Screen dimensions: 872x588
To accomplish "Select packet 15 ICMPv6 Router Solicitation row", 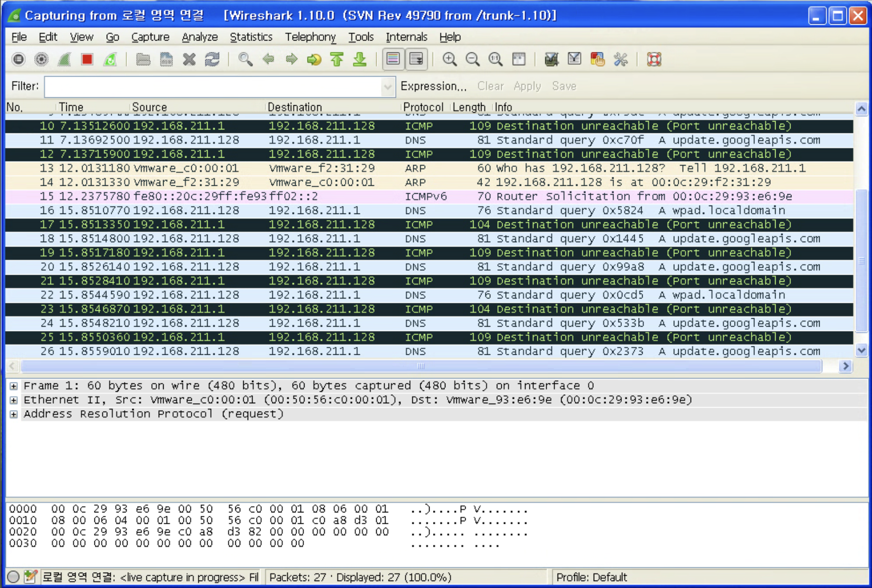I will click(x=429, y=196).
